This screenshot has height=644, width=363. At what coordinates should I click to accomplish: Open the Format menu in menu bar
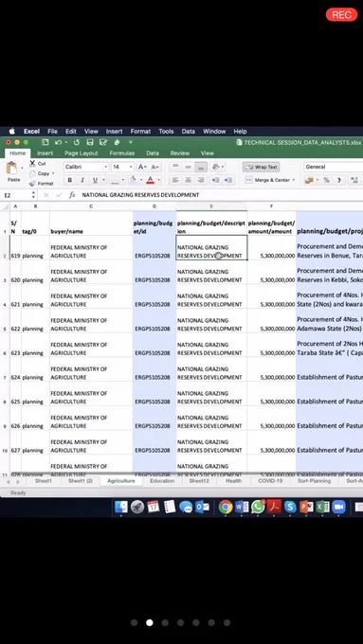coord(140,132)
